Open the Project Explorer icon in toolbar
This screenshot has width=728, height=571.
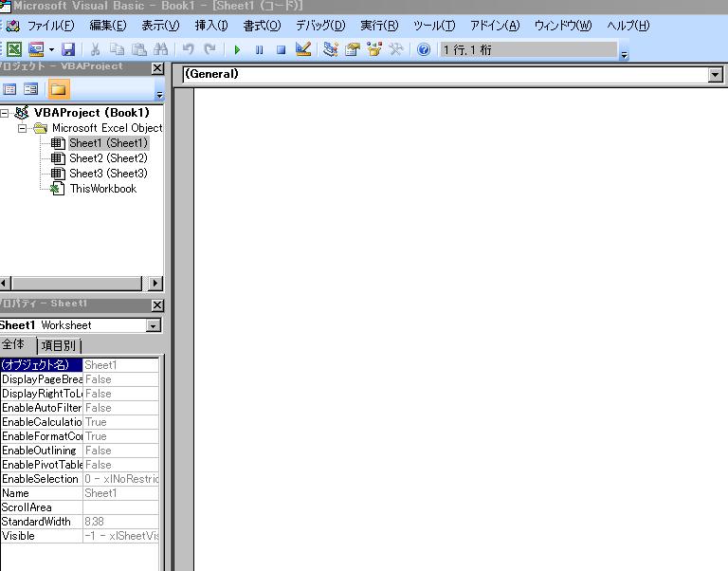331,49
